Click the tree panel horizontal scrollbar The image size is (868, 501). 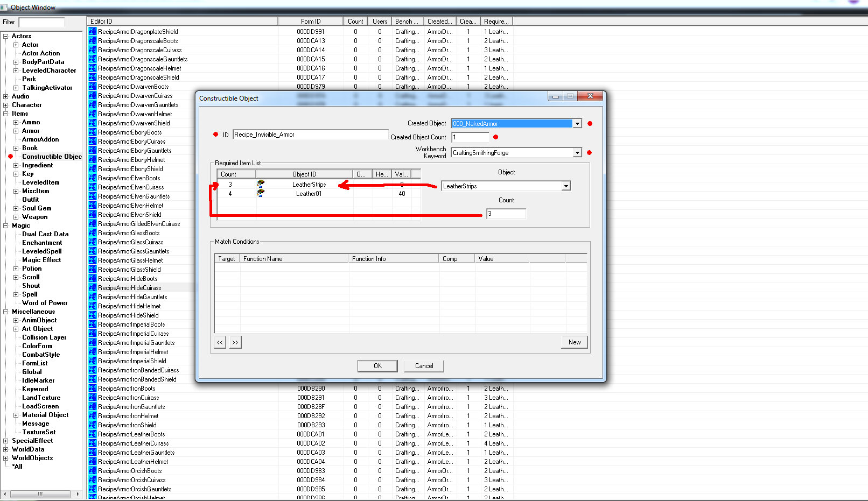(40, 494)
